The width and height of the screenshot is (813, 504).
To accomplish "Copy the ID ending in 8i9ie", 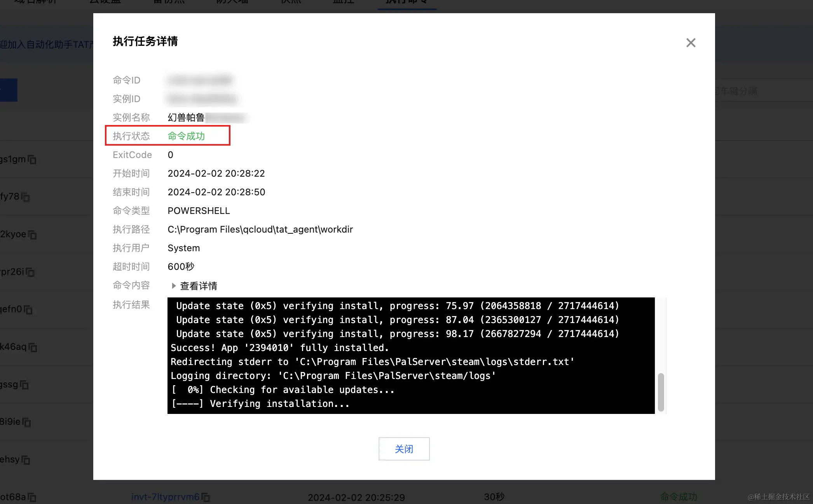I will point(27,422).
